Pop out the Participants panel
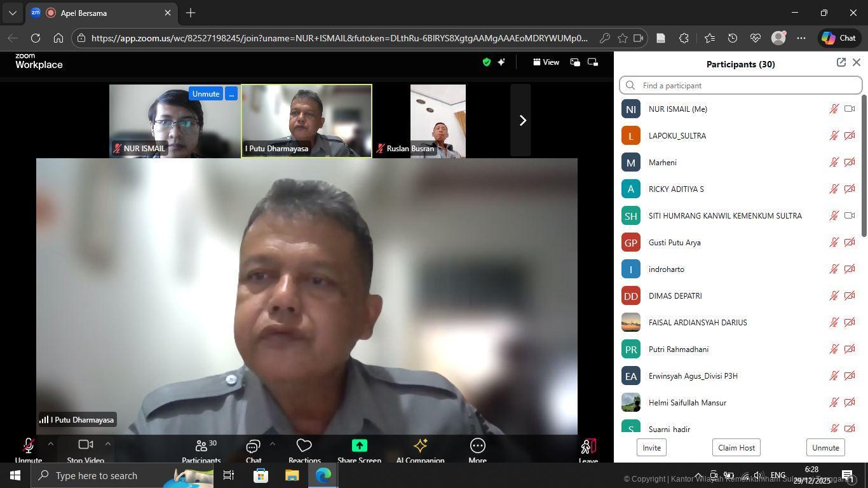 [x=841, y=62]
